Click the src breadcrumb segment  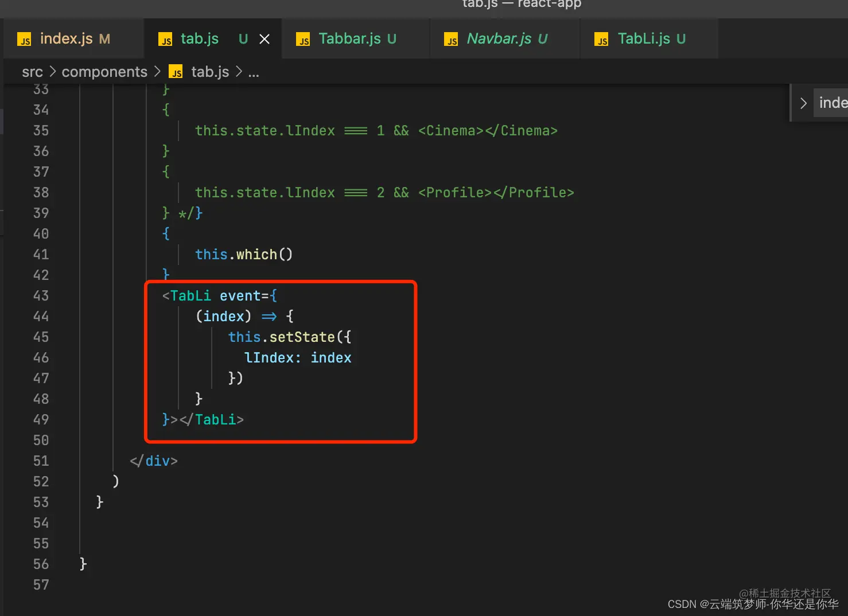coord(32,72)
